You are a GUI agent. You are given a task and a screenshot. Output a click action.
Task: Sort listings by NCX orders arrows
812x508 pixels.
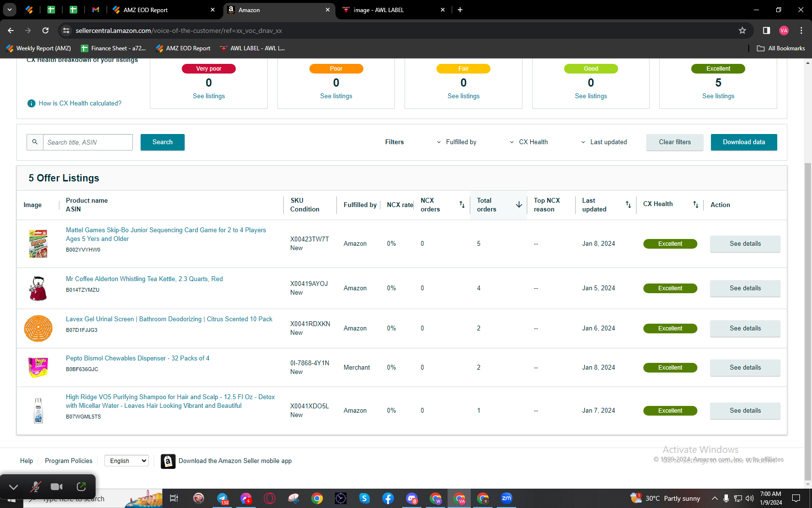point(462,205)
